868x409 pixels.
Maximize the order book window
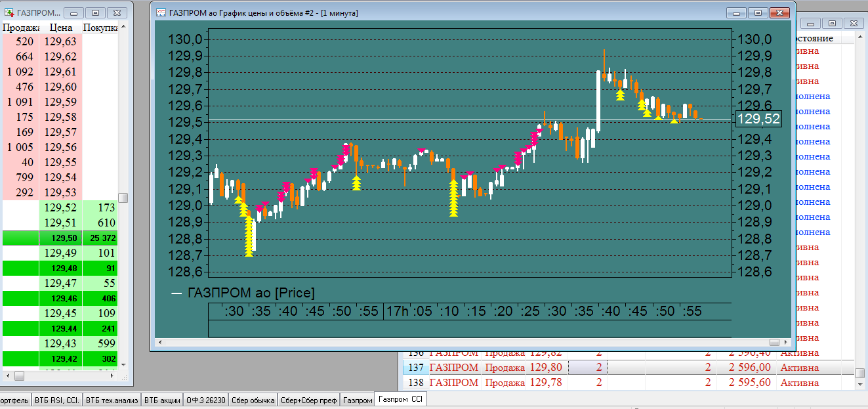[95, 12]
